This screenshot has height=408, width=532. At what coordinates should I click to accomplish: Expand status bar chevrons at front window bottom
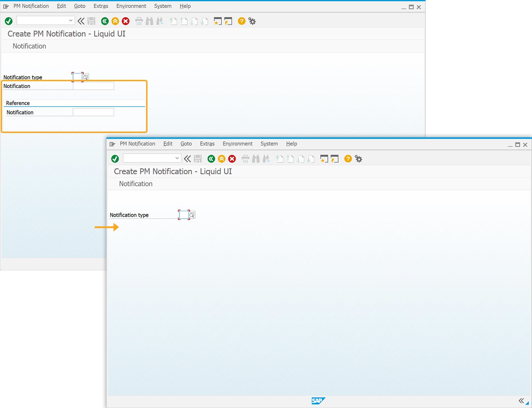click(521, 401)
